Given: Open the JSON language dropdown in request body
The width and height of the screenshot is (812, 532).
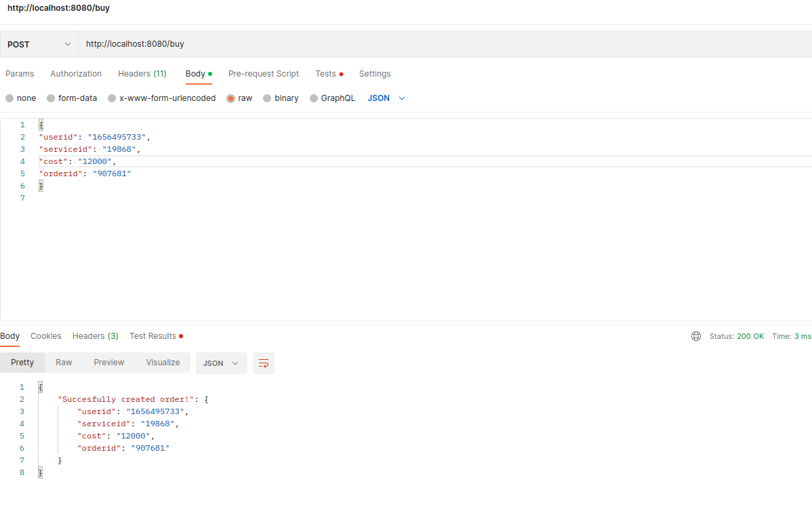Looking at the screenshot, I should click(x=386, y=98).
